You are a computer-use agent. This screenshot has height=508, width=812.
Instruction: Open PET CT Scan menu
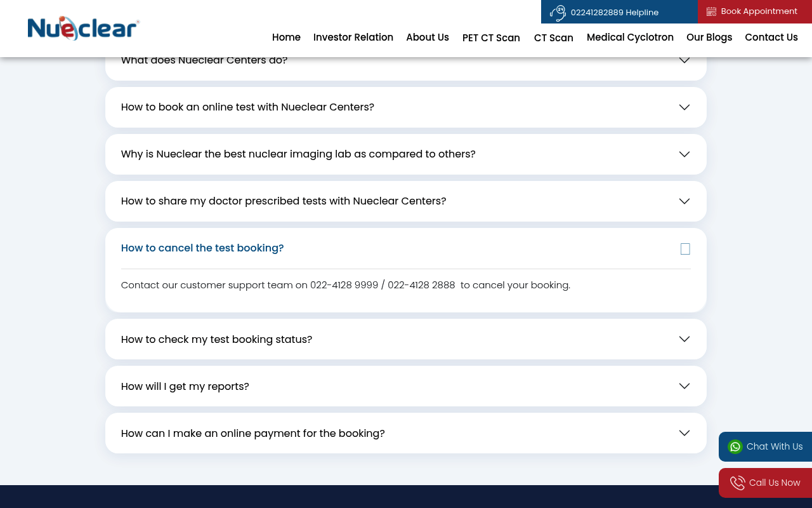[491, 38]
